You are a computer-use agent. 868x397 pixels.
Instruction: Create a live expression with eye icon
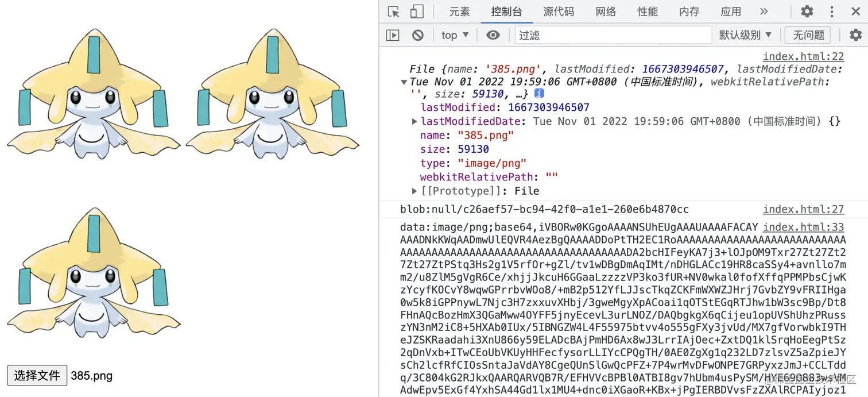click(493, 35)
